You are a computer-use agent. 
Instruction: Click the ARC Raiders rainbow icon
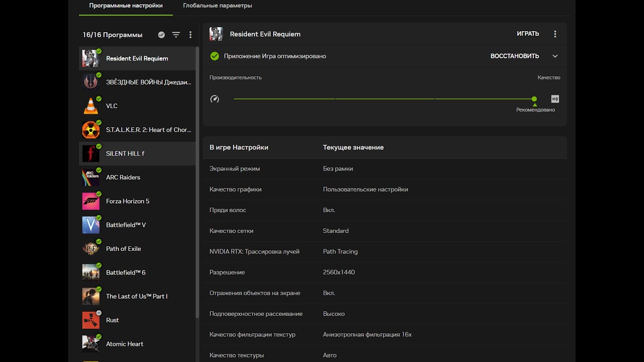pos(91,177)
